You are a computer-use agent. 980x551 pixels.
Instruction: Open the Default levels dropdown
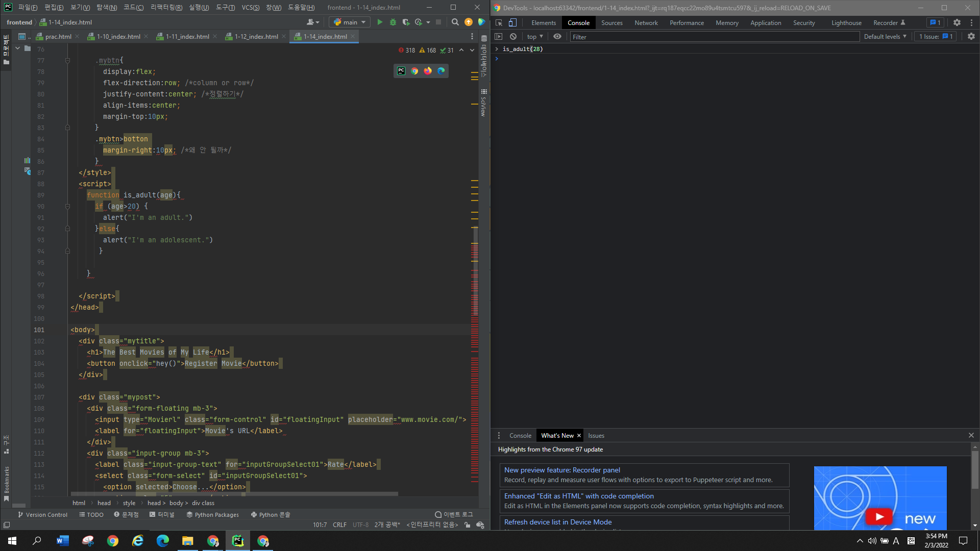(x=885, y=36)
